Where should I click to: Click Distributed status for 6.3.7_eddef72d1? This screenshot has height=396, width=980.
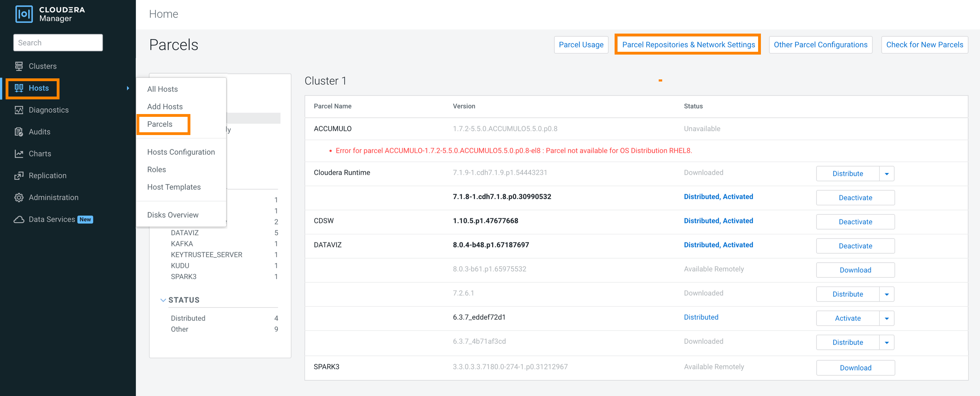[x=701, y=317]
